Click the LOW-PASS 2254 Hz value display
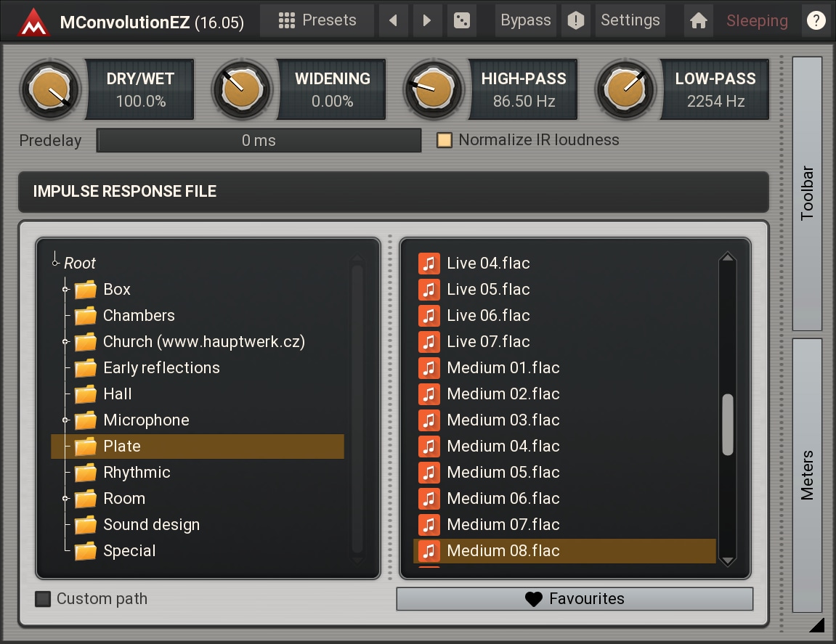The height and width of the screenshot is (644, 836). [x=715, y=89]
